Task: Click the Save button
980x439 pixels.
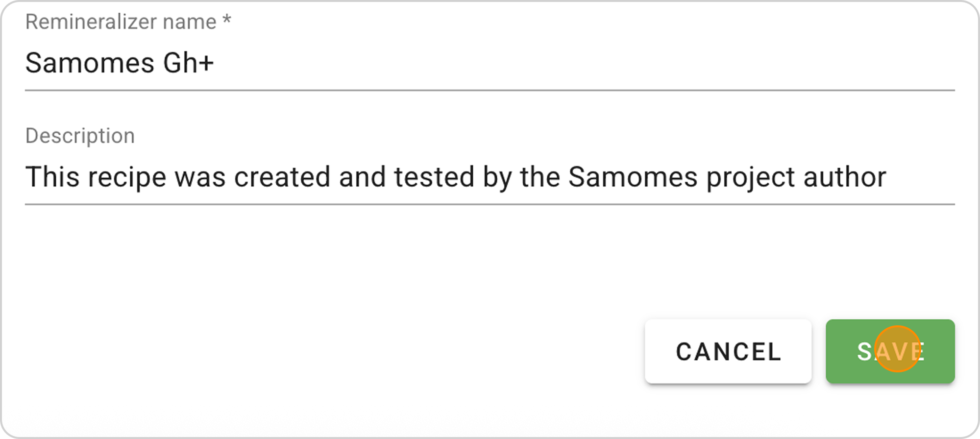Action: click(x=890, y=351)
